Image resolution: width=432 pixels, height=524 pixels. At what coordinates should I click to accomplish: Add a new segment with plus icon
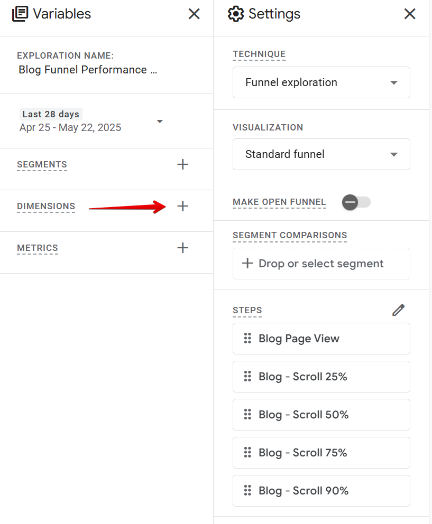(182, 164)
